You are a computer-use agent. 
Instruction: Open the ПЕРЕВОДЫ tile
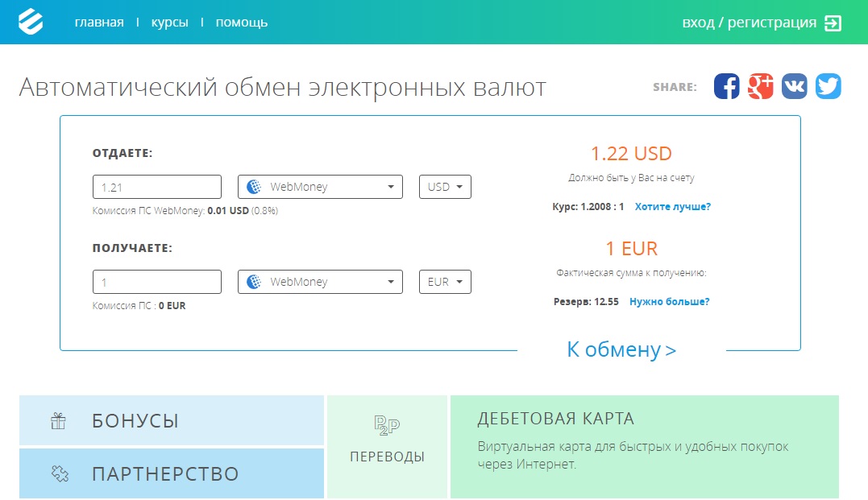click(x=387, y=447)
